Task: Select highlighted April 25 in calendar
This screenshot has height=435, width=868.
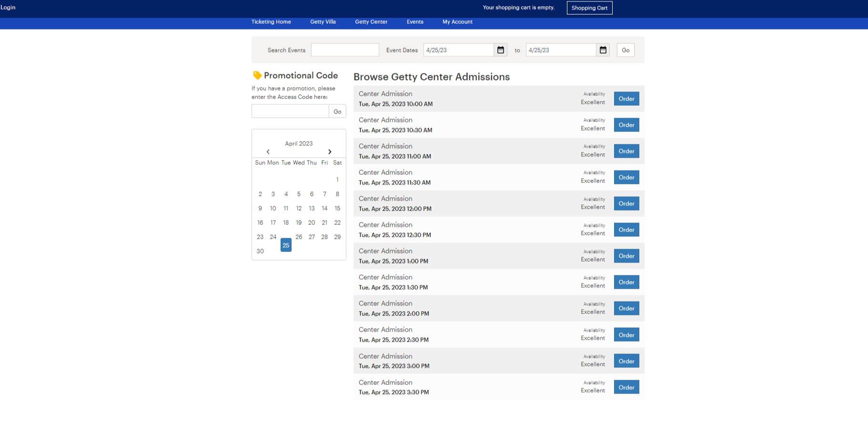Action: coord(286,245)
